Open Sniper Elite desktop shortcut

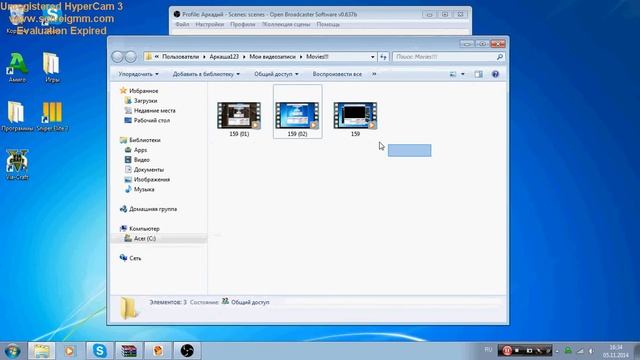point(52,116)
